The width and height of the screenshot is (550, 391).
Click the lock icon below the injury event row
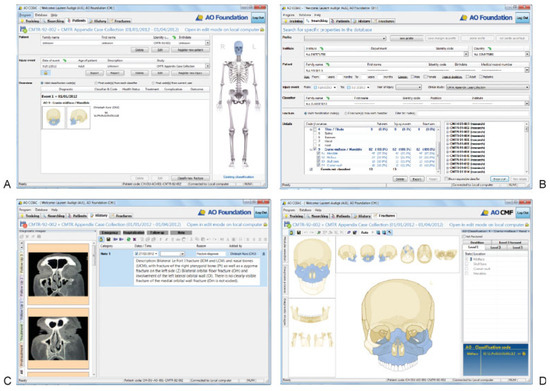pos(46,73)
